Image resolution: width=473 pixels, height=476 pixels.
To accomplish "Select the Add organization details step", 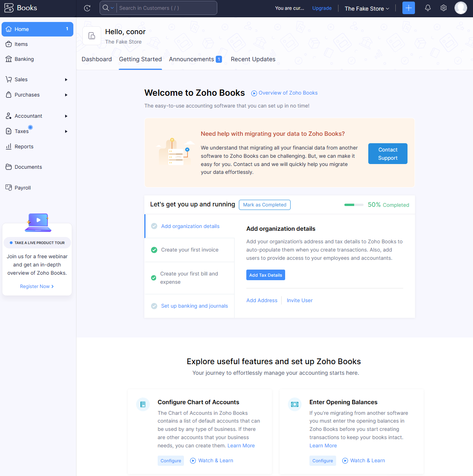I will coord(190,226).
